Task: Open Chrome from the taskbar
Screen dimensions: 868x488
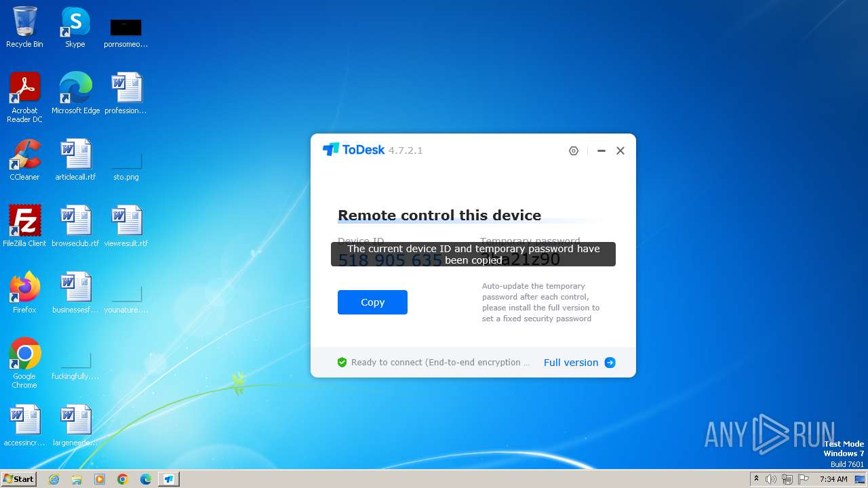Action: click(x=123, y=479)
